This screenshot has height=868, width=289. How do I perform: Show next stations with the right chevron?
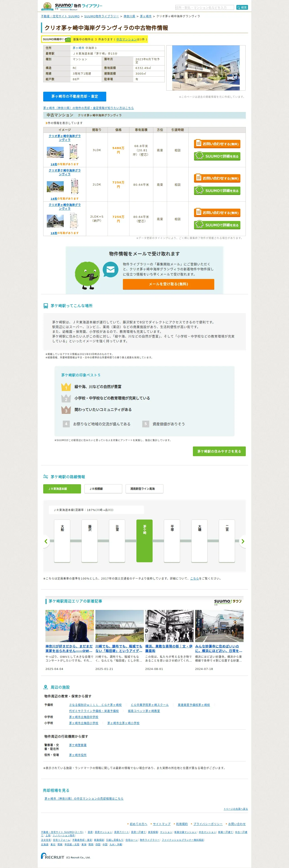pos(243,541)
